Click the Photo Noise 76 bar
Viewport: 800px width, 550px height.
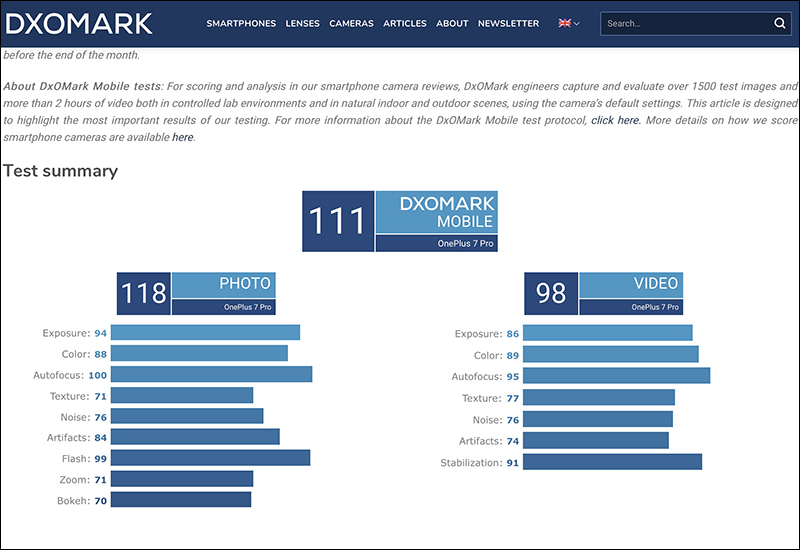coord(187,416)
